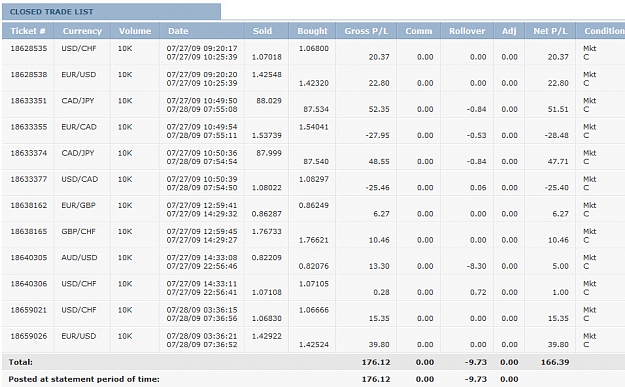The height and width of the screenshot is (387, 625).
Task: Click sold price 88.029
Action: click(x=269, y=100)
